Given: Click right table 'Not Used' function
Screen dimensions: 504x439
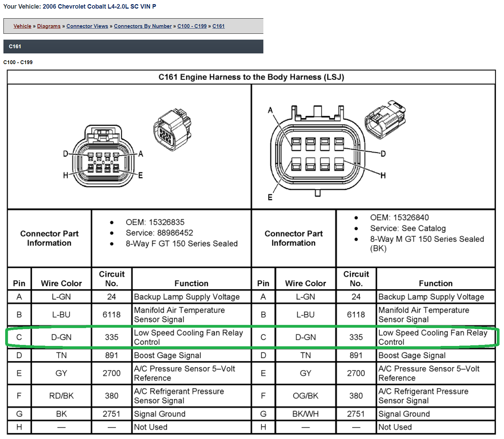Looking at the screenshot, I should [x=395, y=427].
